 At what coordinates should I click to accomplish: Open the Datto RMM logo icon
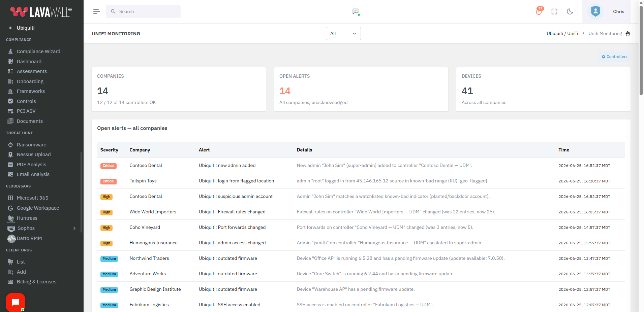pyautogui.click(x=11, y=239)
